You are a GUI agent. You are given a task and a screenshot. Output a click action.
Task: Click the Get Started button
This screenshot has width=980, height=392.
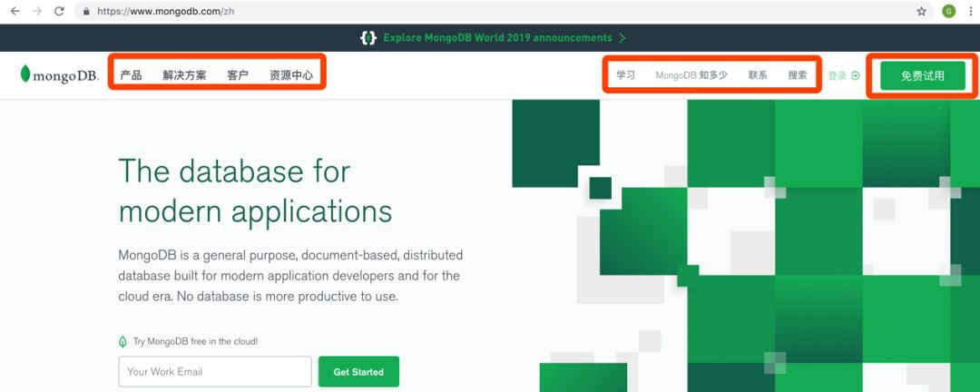point(358,372)
